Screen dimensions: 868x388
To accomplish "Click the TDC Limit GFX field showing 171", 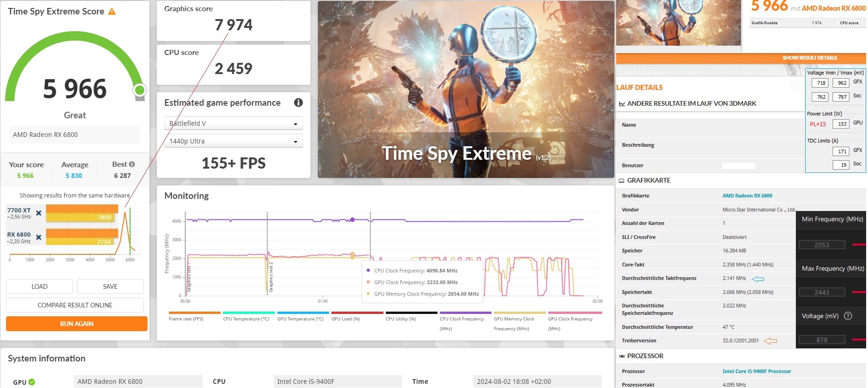I will [841, 151].
